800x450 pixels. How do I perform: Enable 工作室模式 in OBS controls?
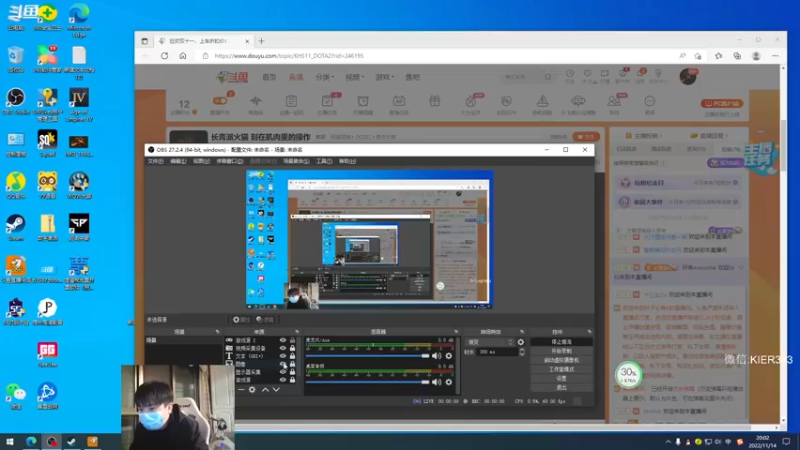tap(561, 369)
